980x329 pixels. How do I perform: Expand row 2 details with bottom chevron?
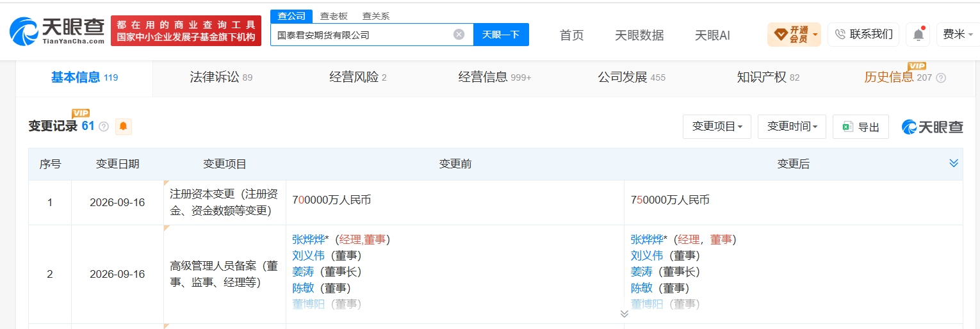click(x=624, y=314)
